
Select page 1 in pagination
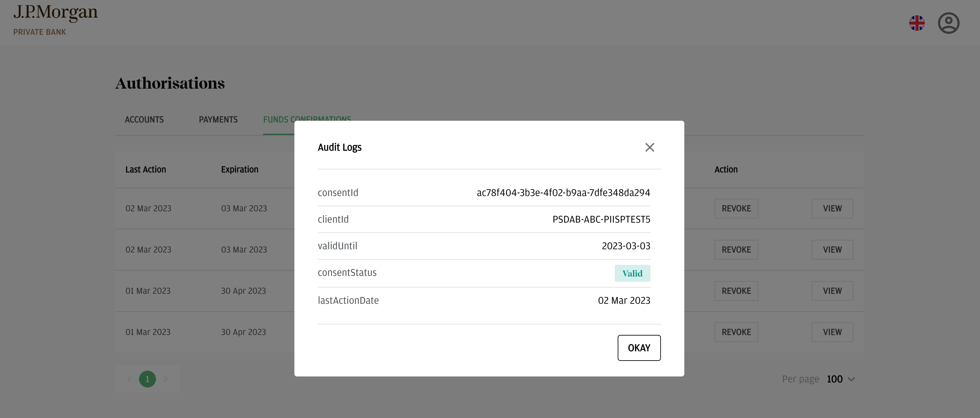click(x=147, y=379)
